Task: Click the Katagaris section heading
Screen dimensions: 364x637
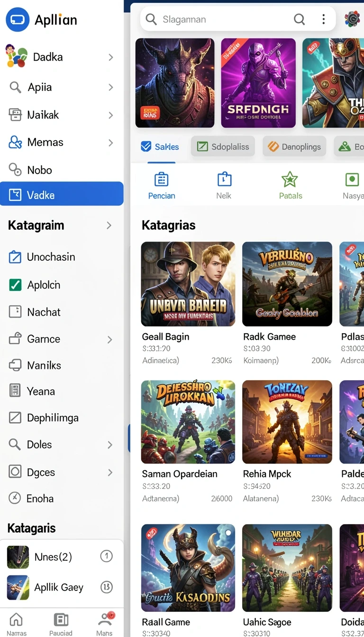Action: 32,528
